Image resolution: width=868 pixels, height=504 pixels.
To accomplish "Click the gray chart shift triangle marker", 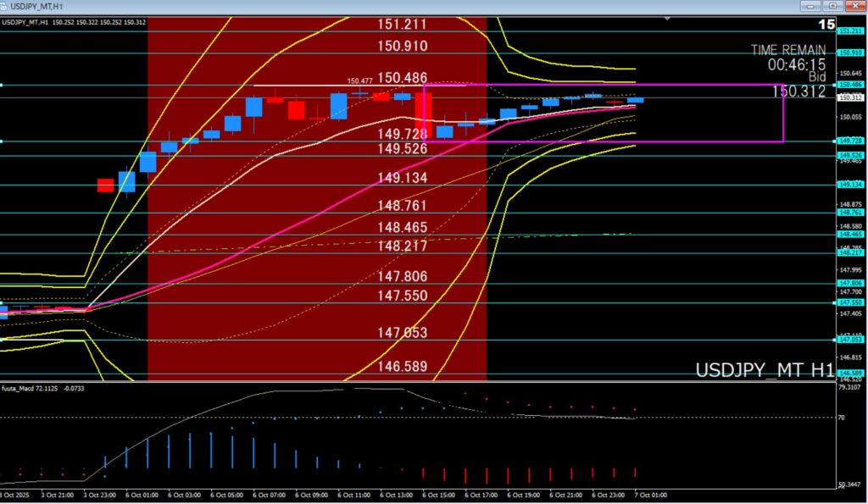I will click(668, 18).
